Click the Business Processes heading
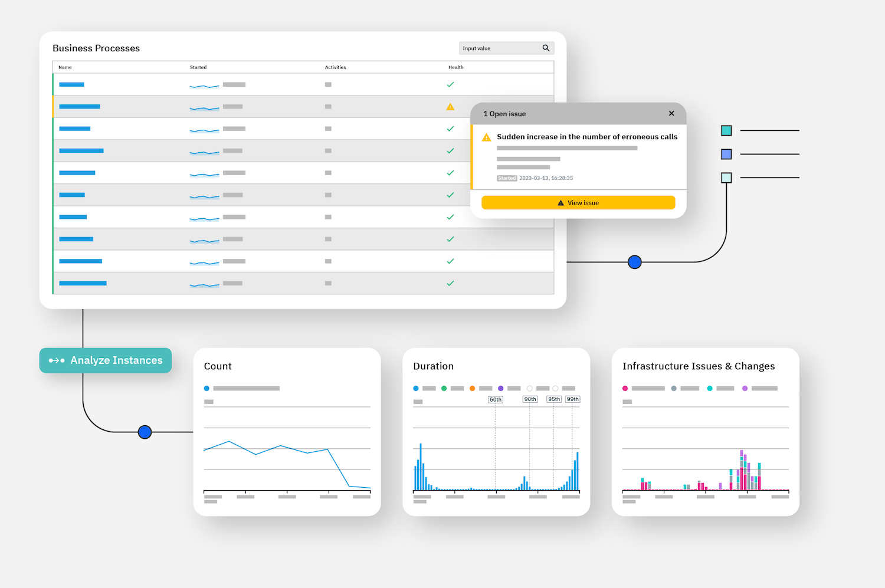Screen dimensions: 885x588 (96, 48)
